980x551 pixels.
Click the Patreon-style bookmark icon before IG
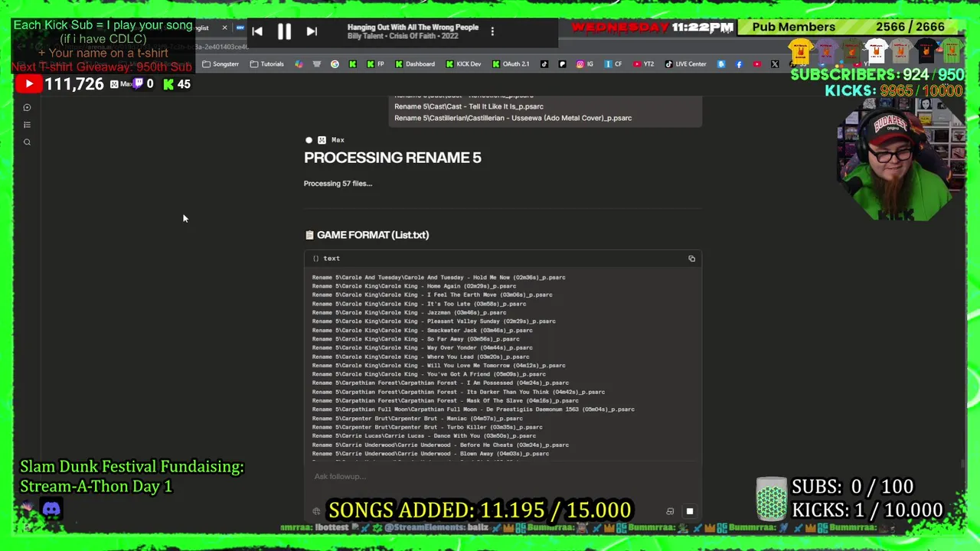pyautogui.click(x=562, y=64)
